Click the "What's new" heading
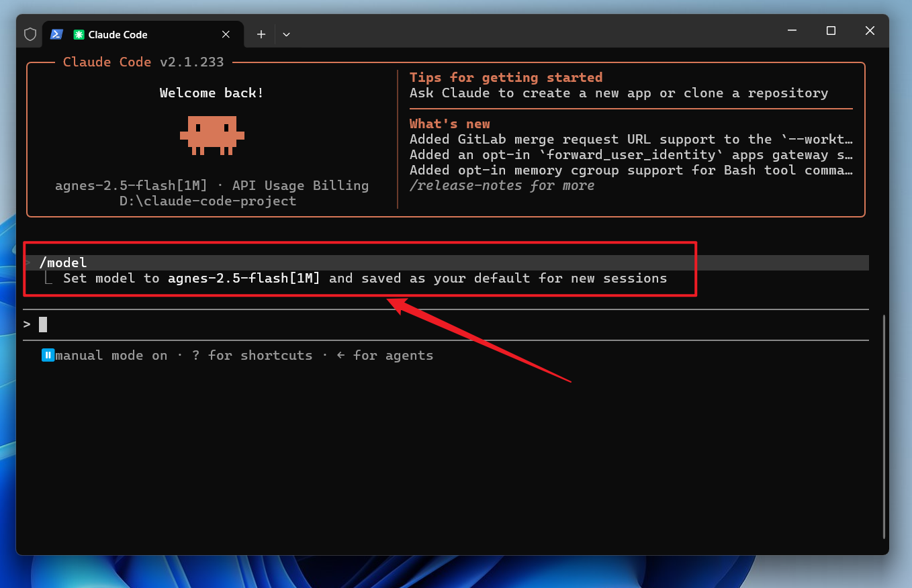 coord(450,124)
